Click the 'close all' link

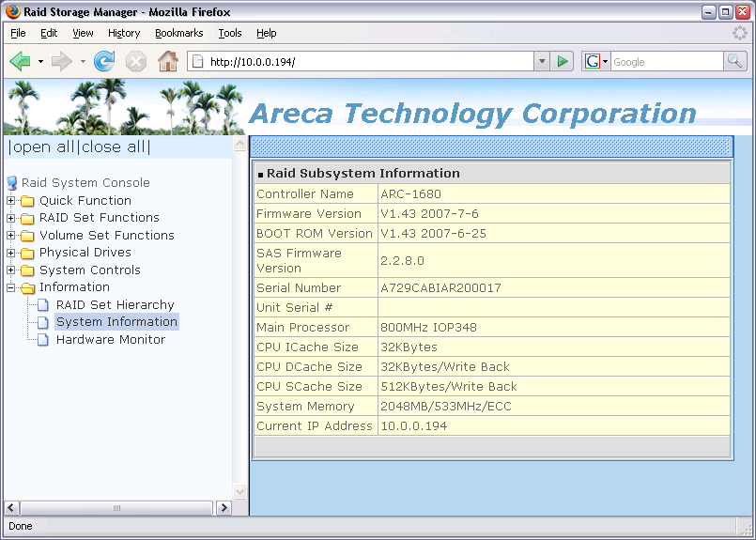pyautogui.click(x=114, y=147)
